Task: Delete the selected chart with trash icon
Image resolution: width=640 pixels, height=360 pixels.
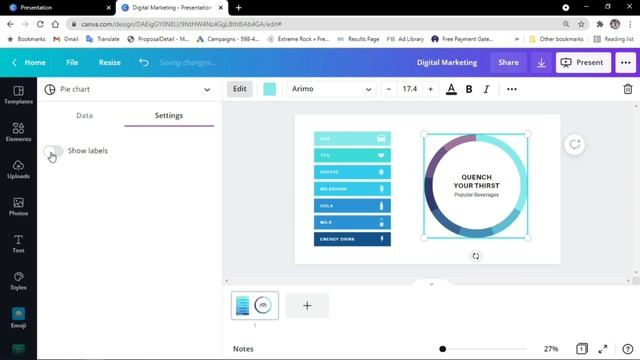Action: point(628,89)
